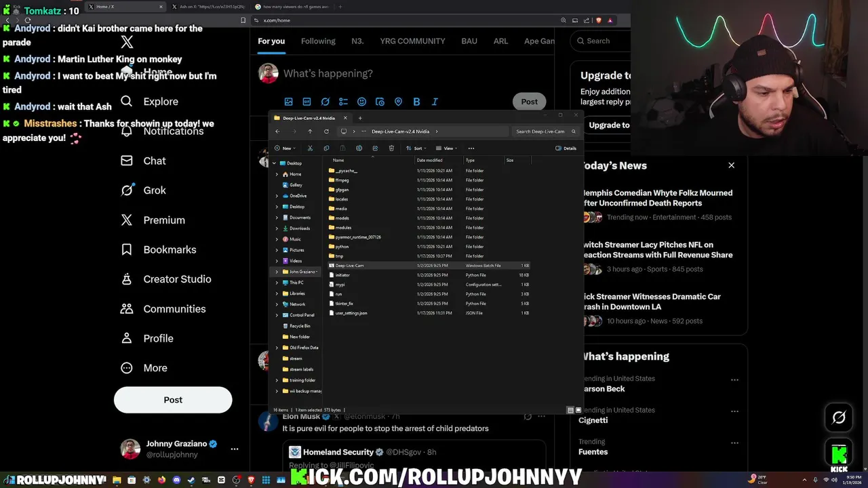Click the bookmark icon in browser address bar
This screenshot has height=488, width=868.
click(243, 20)
